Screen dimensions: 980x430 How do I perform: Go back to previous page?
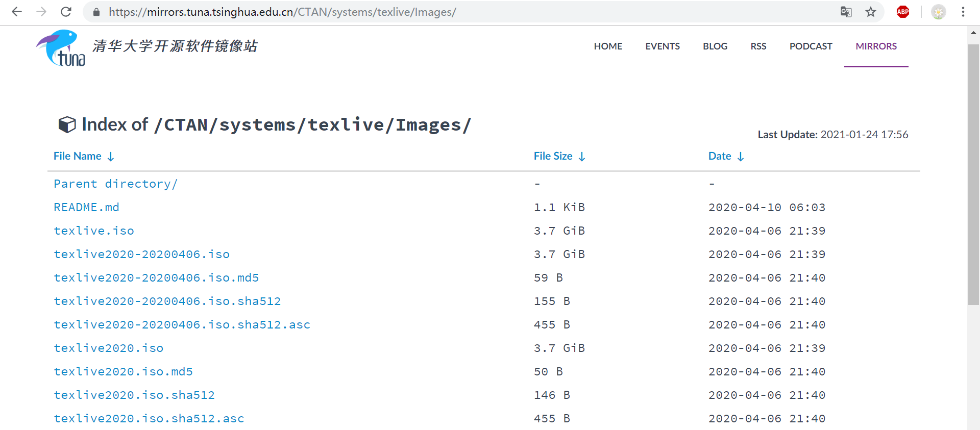(17, 12)
